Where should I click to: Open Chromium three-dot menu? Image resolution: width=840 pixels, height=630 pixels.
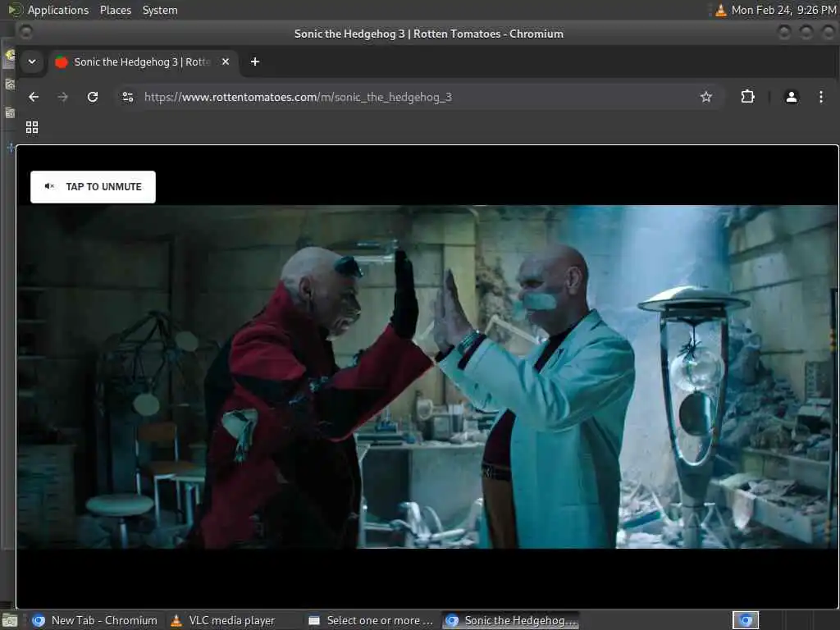820,97
